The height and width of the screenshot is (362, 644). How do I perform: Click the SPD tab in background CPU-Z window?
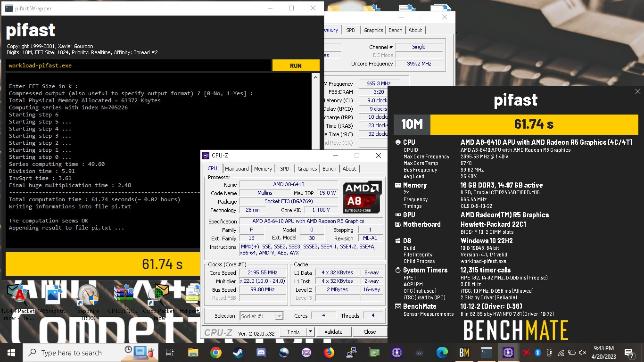(x=351, y=30)
